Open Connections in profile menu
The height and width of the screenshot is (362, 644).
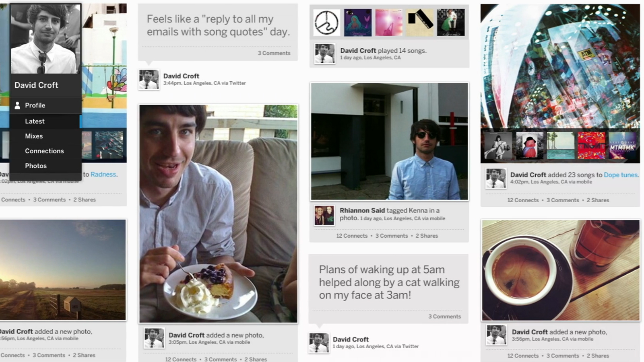(x=44, y=151)
